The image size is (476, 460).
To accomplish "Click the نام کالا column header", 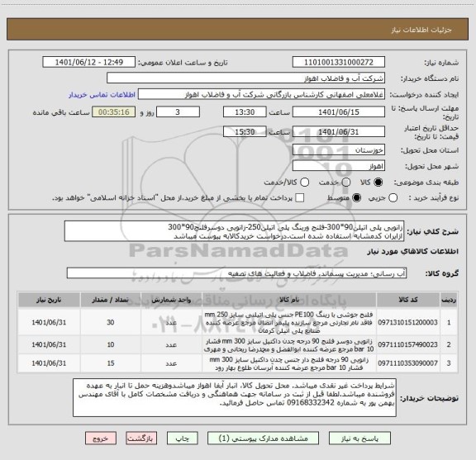I will coord(289,300).
